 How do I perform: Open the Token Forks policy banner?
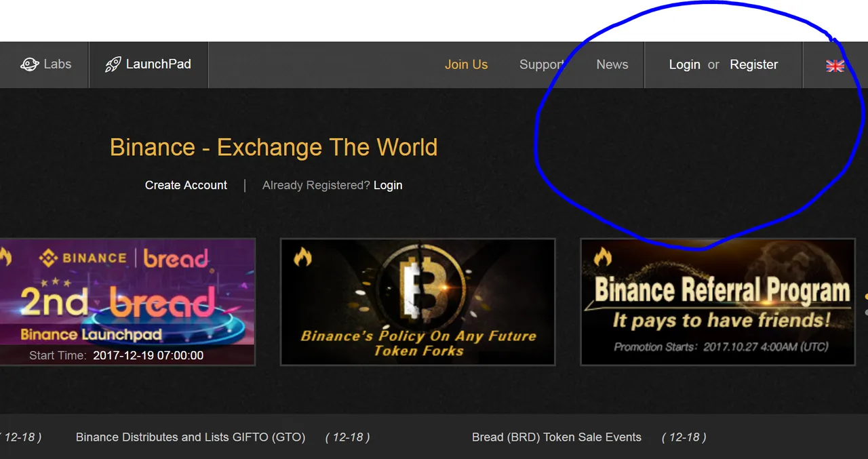click(418, 302)
